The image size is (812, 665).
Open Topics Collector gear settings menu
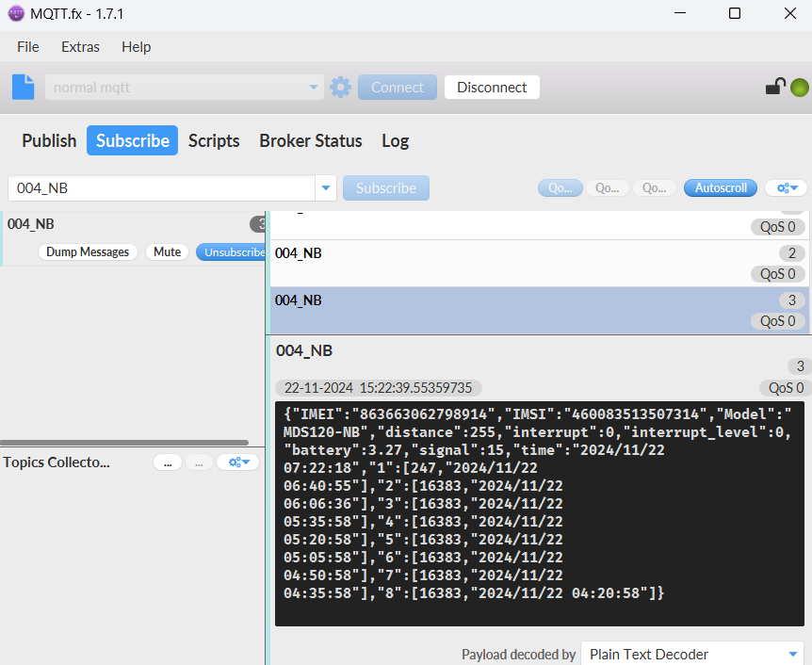tap(238, 462)
